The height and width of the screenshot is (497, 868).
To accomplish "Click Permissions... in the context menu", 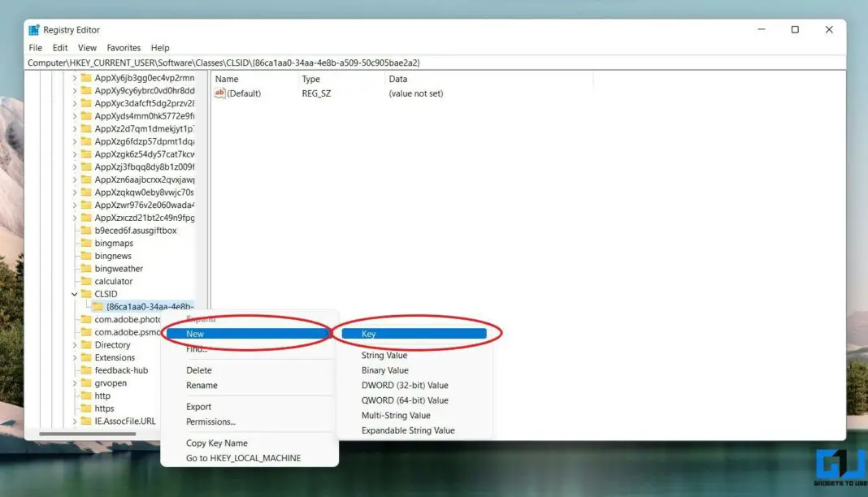I will 210,422.
